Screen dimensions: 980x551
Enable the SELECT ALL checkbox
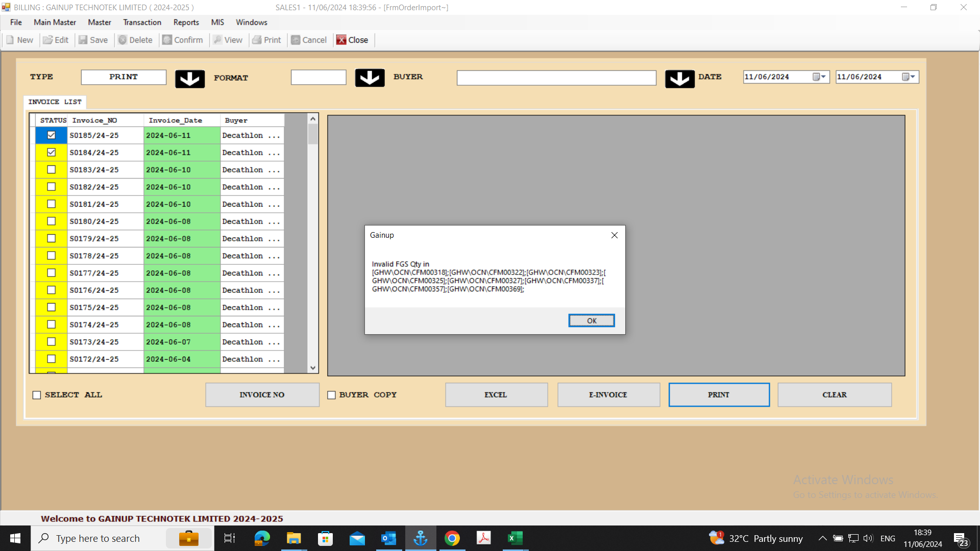point(37,395)
